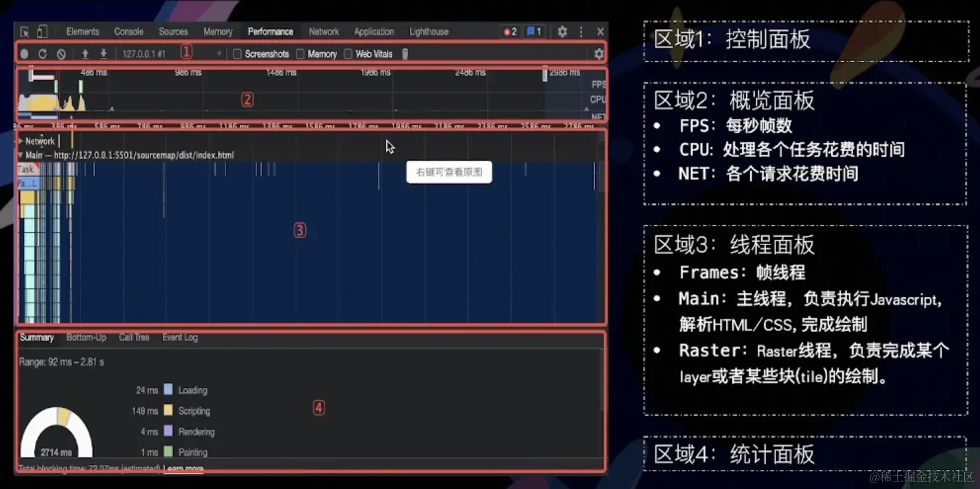This screenshot has height=489, width=980.
Task: Follow the Learn more link
Action: tap(183, 469)
